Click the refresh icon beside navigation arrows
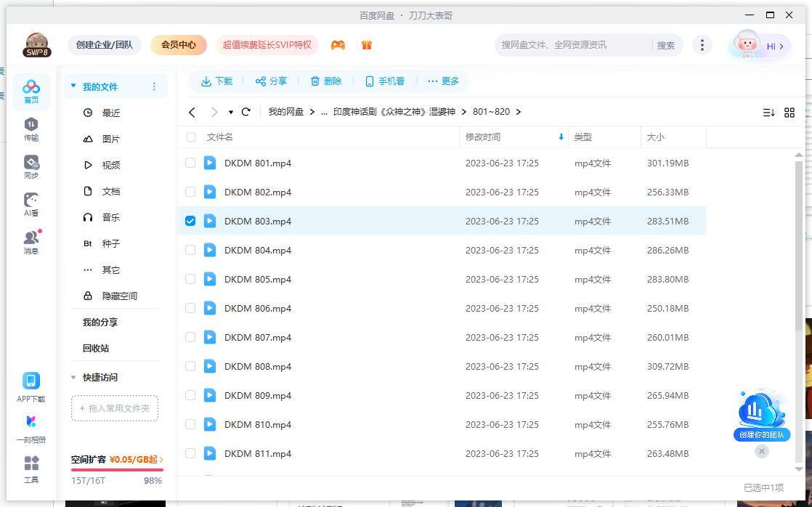Viewport: 812px width, 507px height. [245, 112]
